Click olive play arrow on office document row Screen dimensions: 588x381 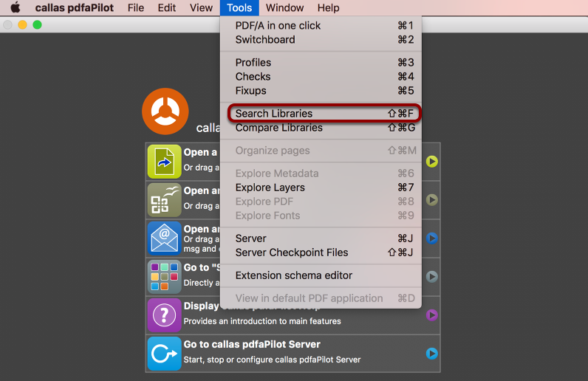point(432,200)
